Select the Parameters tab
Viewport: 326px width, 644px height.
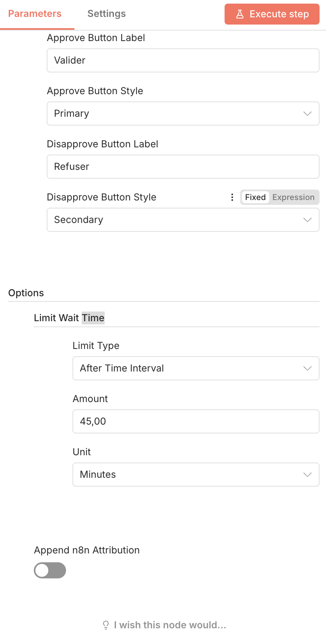[35, 14]
